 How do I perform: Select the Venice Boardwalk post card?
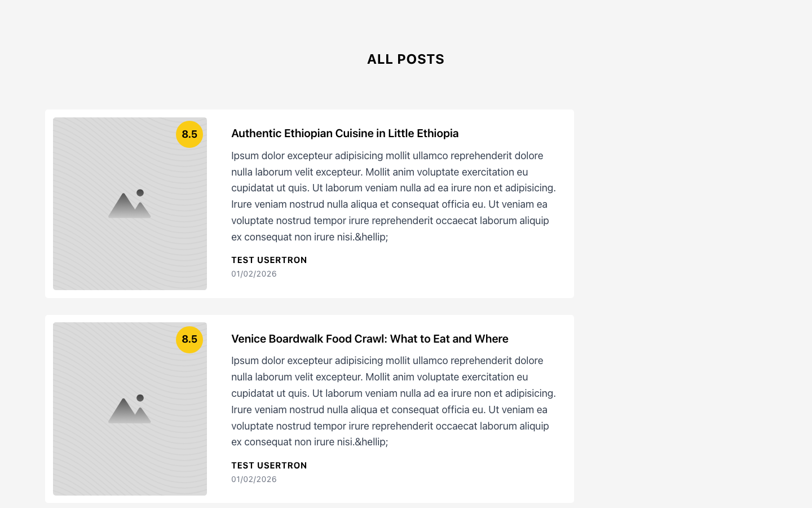tap(309, 409)
